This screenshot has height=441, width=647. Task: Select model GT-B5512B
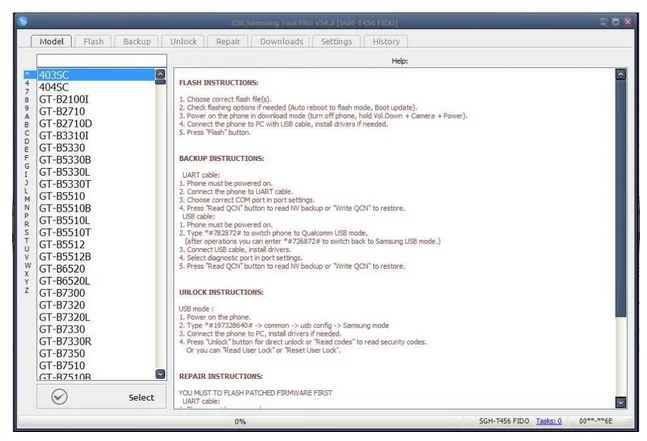(97, 257)
